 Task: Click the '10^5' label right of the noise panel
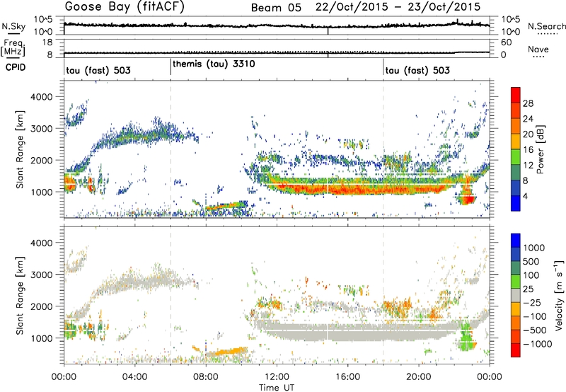tap(511, 20)
